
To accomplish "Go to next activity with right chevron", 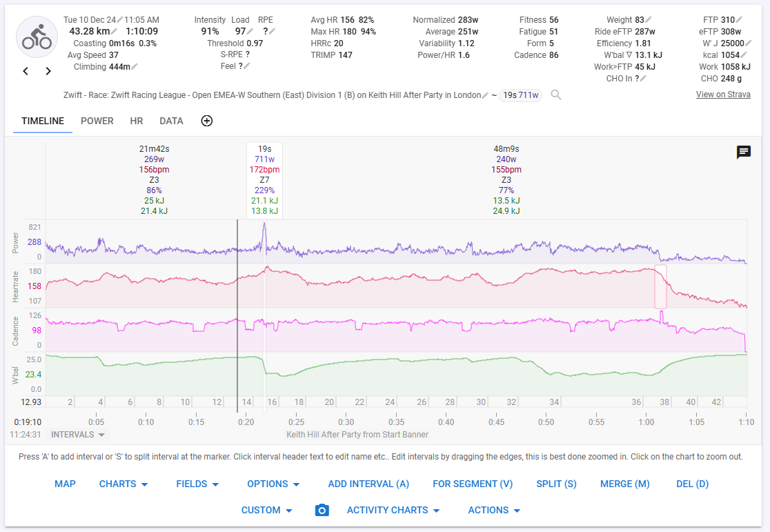I will coord(47,71).
